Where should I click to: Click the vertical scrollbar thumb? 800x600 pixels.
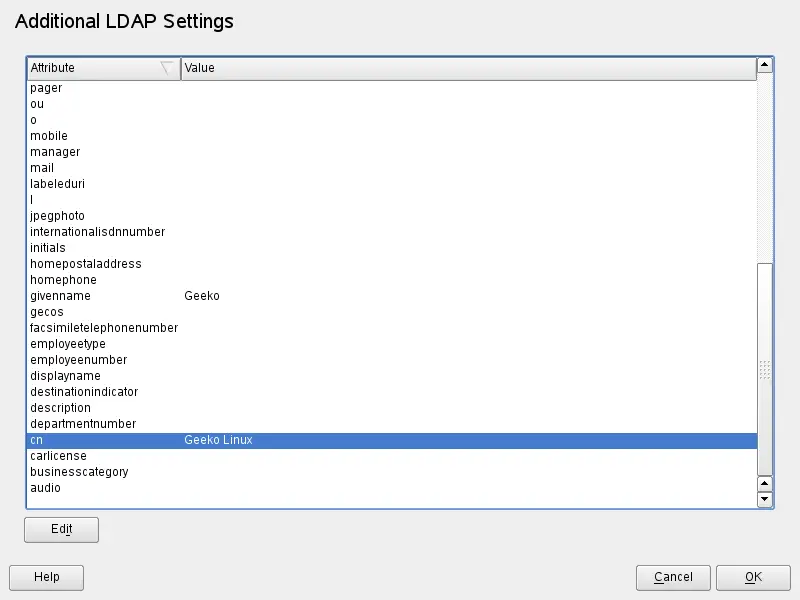click(x=765, y=368)
